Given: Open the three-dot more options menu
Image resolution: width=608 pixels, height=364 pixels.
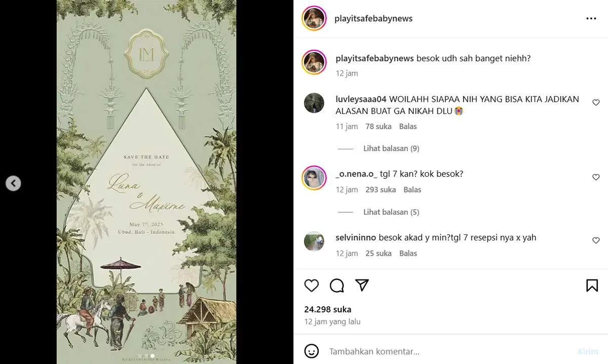Looking at the screenshot, I should 591,18.
